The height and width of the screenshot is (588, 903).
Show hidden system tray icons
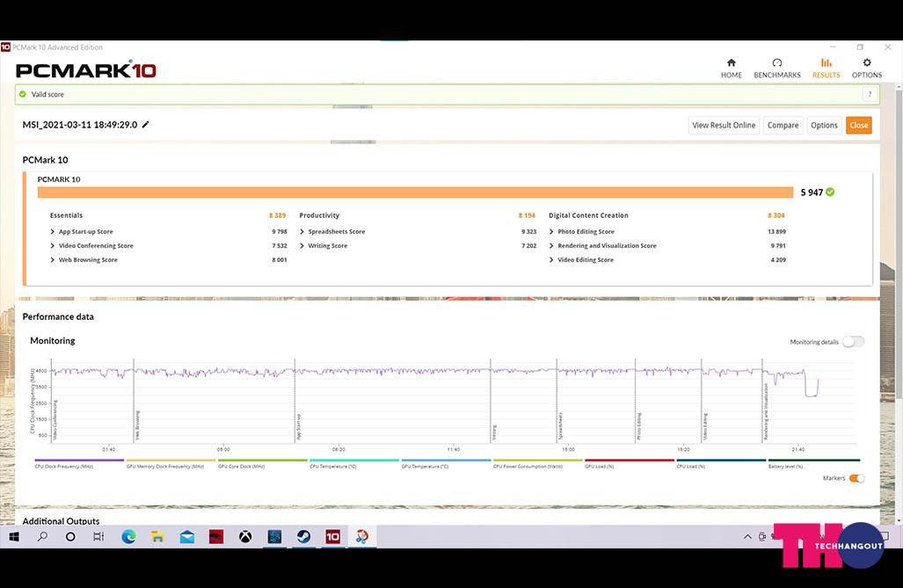(x=747, y=537)
